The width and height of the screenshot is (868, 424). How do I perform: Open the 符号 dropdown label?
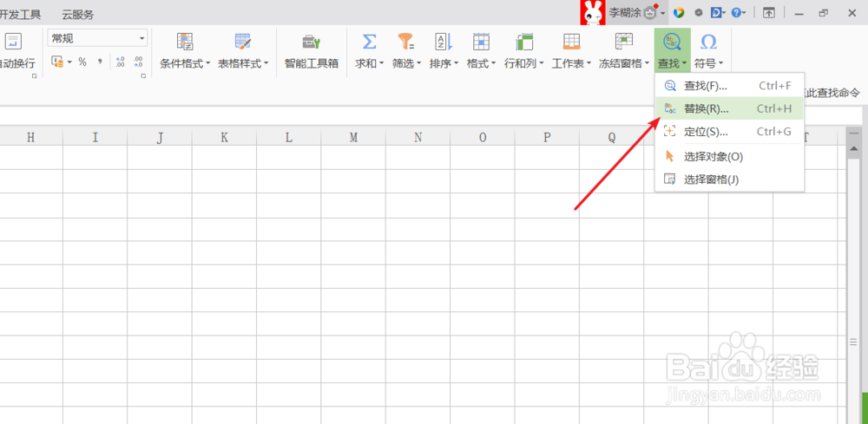click(708, 63)
